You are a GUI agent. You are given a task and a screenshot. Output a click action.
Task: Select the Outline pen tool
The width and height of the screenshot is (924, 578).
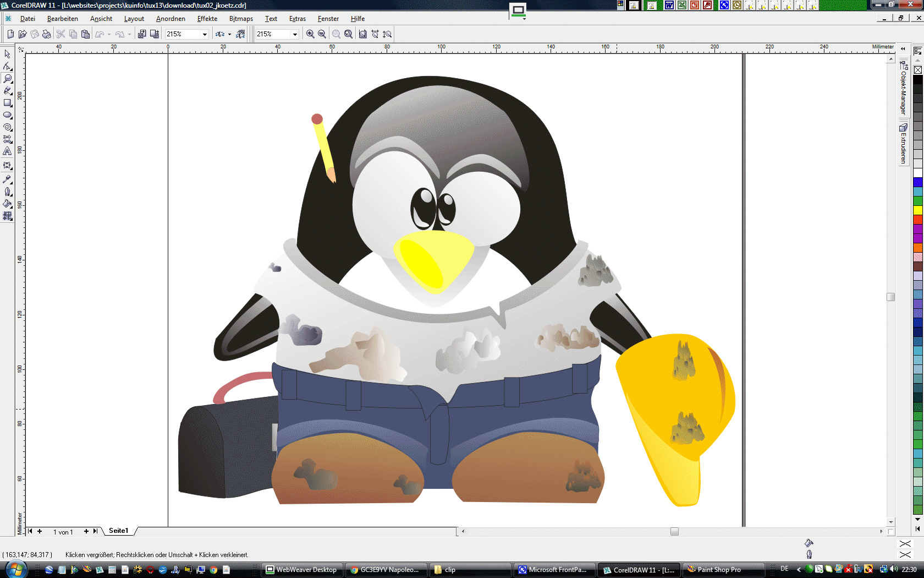pyautogui.click(x=7, y=192)
